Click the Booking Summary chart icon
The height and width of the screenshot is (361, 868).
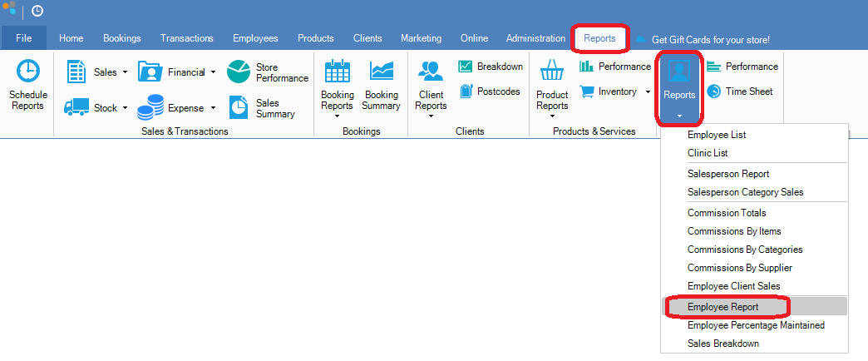pos(381,72)
